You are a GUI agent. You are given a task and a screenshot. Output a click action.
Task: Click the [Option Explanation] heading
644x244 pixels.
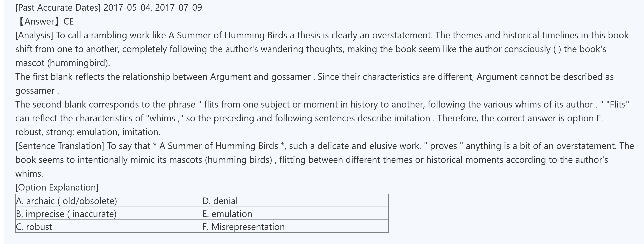pyautogui.click(x=57, y=187)
